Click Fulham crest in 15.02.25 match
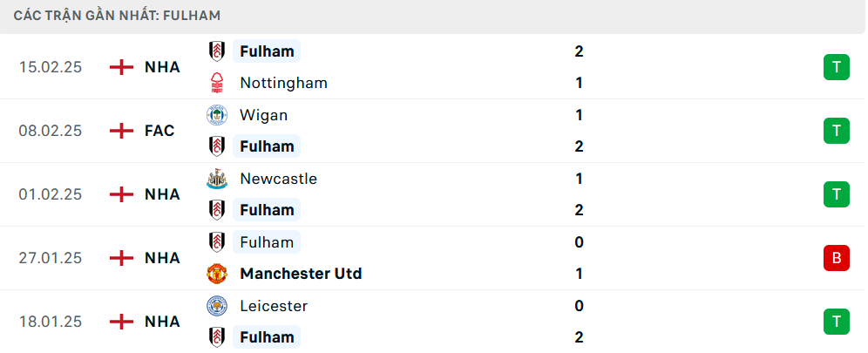 click(x=216, y=51)
